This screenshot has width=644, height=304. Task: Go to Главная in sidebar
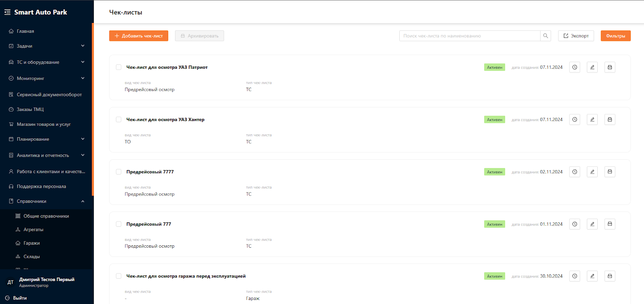pos(25,31)
